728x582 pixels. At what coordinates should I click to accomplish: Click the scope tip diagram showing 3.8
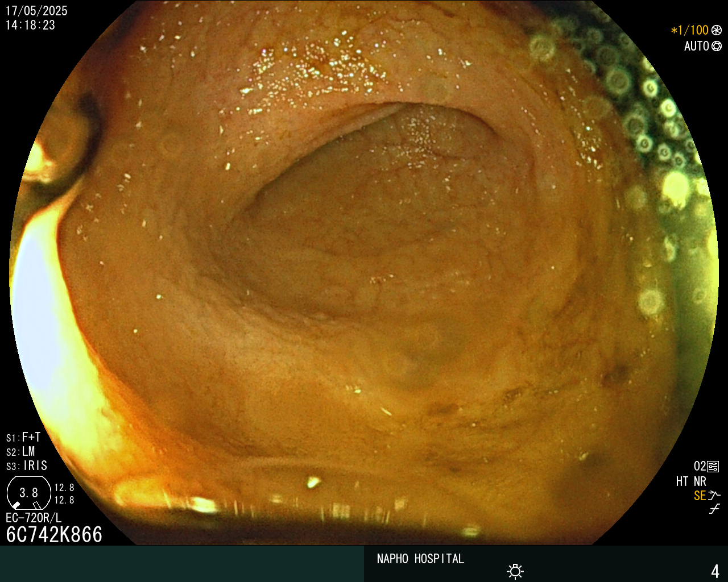28,493
